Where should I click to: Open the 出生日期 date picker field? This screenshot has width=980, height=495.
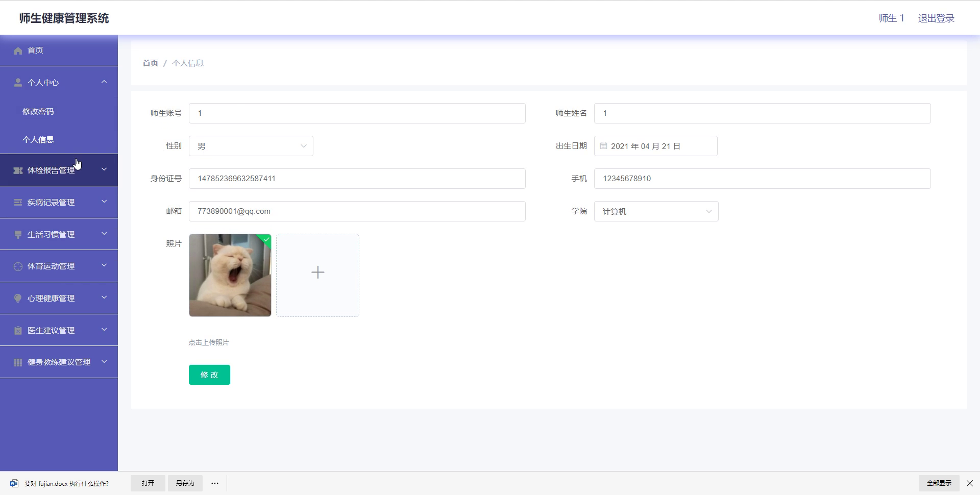(x=656, y=146)
